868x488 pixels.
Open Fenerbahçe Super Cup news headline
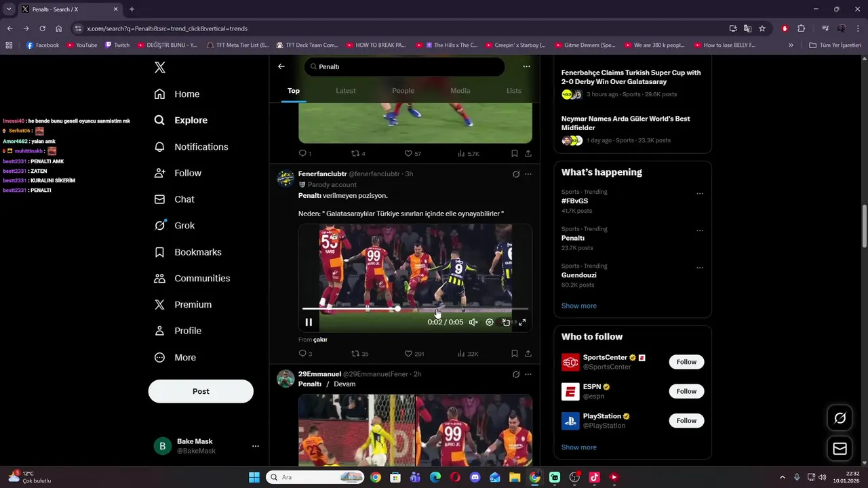coord(631,77)
